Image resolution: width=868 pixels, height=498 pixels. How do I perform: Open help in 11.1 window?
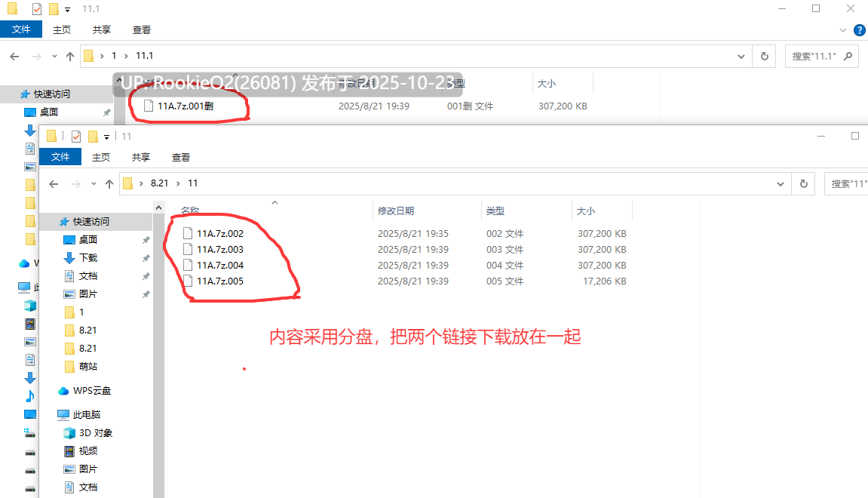(x=860, y=30)
